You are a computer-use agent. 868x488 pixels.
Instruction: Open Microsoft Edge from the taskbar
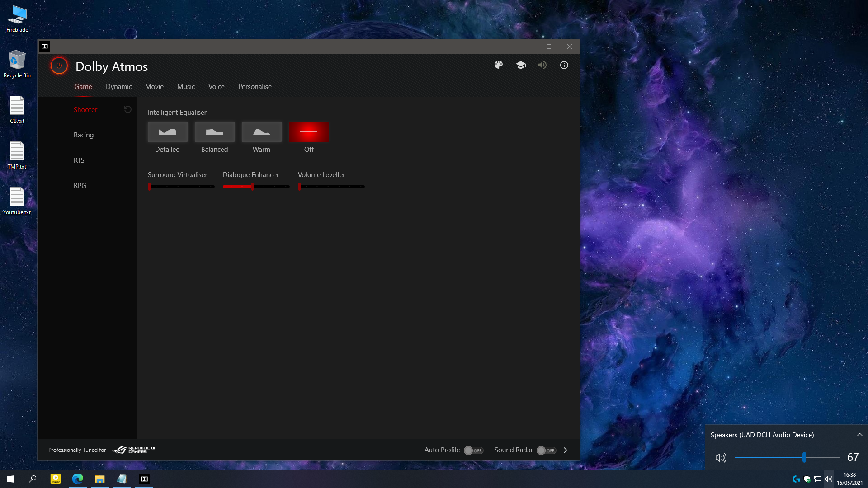click(78, 479)
